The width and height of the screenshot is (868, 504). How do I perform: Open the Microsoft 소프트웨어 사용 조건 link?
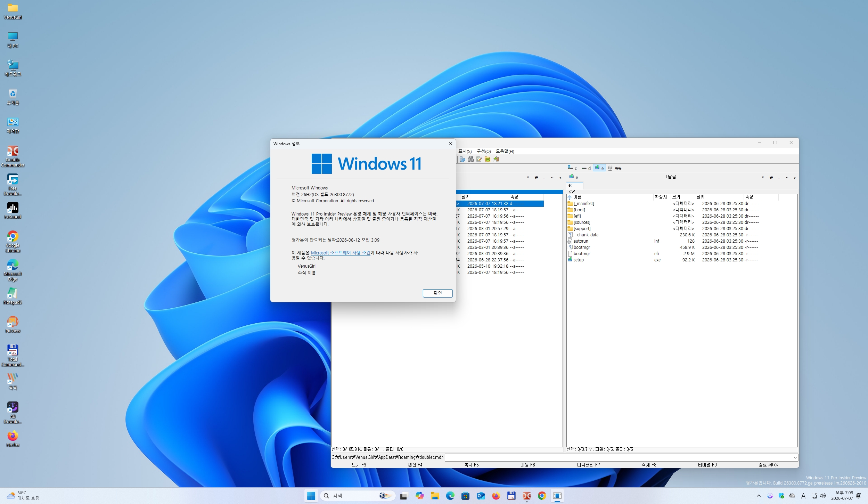click(341, 253)
